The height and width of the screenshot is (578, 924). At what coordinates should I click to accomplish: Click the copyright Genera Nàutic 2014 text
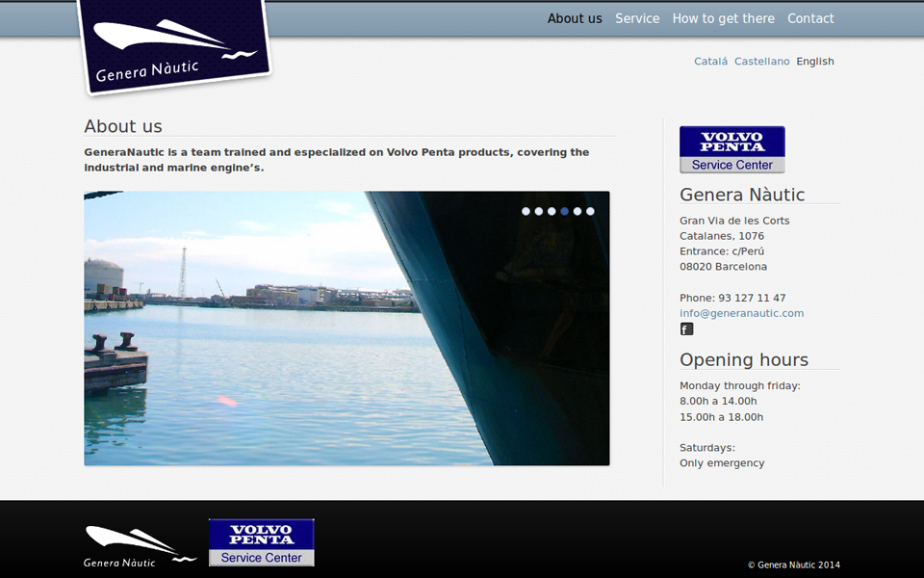point(794,565)
